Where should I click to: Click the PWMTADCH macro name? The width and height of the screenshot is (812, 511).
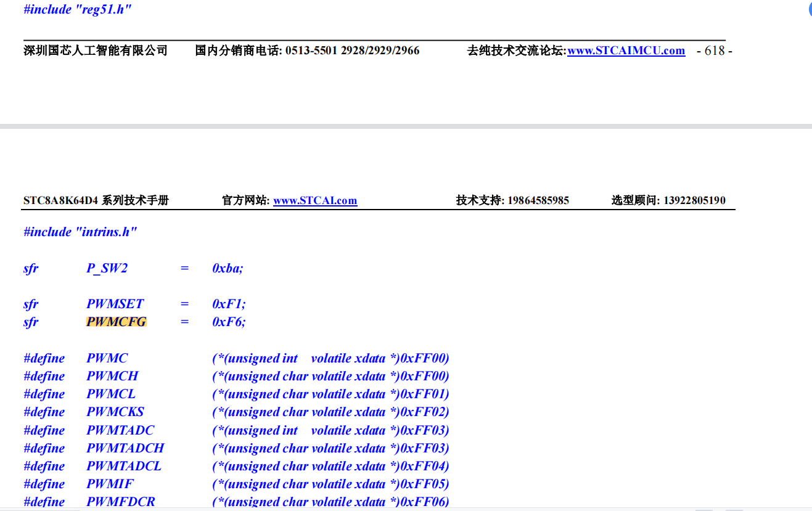pos(125,448)
